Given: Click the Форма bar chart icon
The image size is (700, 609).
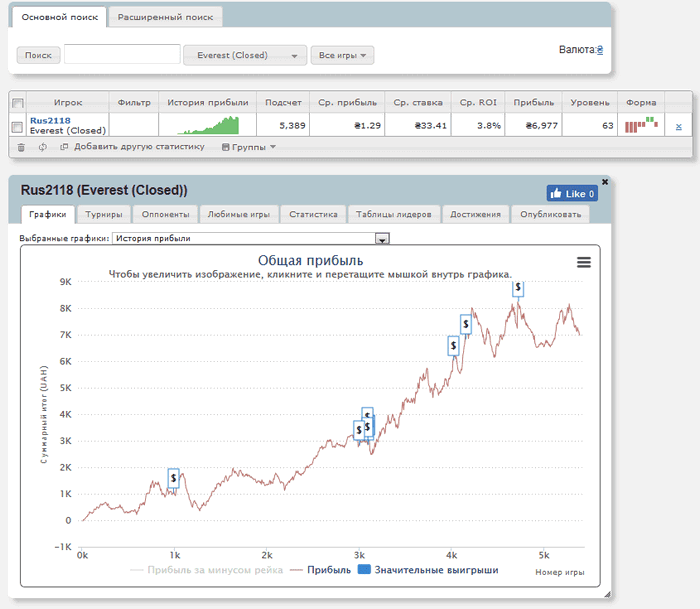Looking at the screenshot, I should coord(640,125).
